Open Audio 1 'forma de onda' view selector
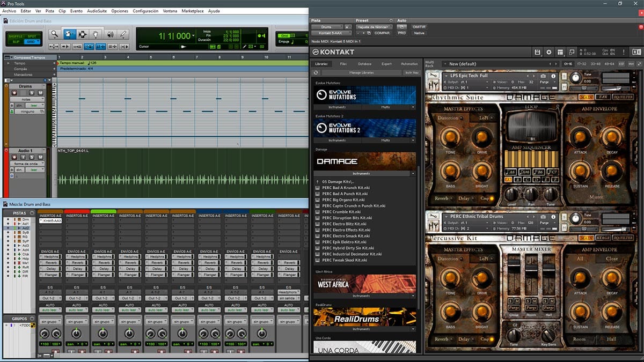The image size is (644, 362). 27,164
